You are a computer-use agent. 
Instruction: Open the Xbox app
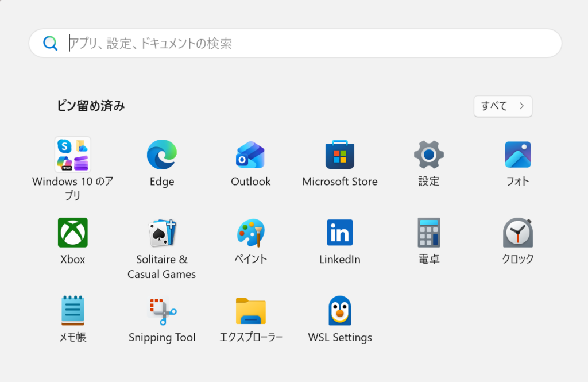coord(72,233)
